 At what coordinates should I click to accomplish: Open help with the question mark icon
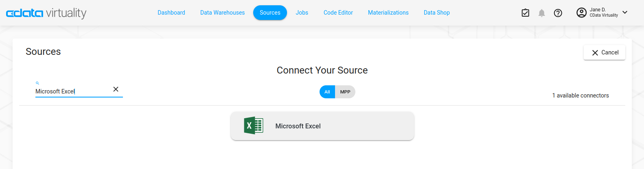click(558, 13)
